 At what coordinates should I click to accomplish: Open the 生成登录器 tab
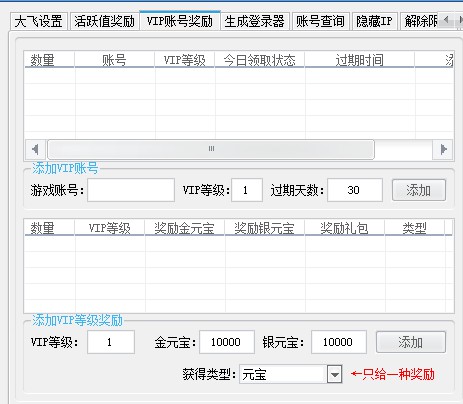(x=255, y=21)
